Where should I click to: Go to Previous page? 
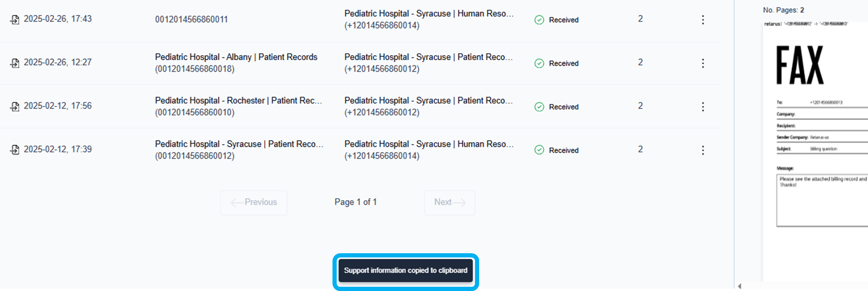click(254, 202)
